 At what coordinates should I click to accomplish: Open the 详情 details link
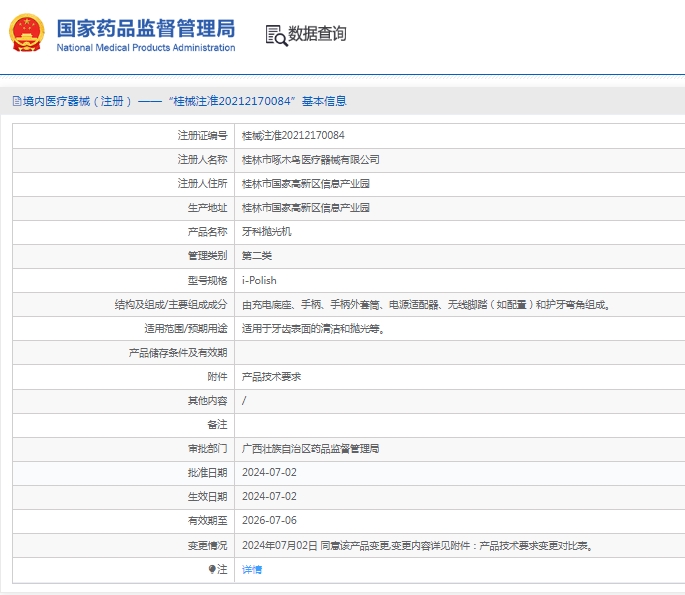click(252, 569)
